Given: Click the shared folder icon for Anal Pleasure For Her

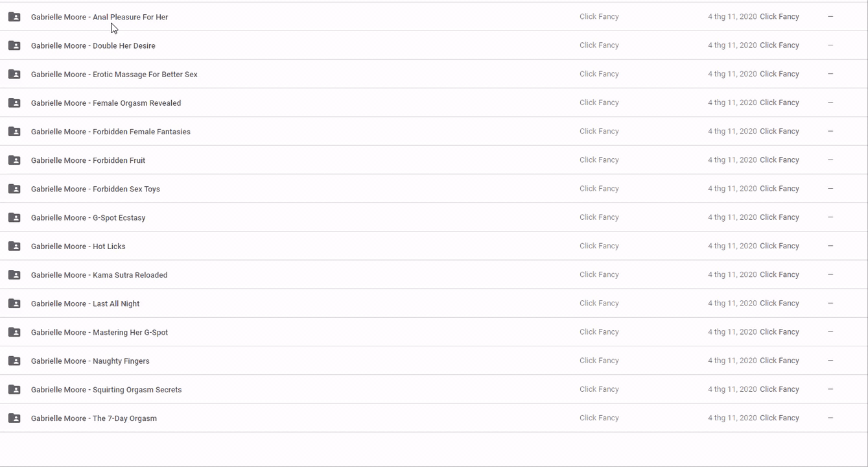Looking at the screenshot, I should click(x=14, y=17).
